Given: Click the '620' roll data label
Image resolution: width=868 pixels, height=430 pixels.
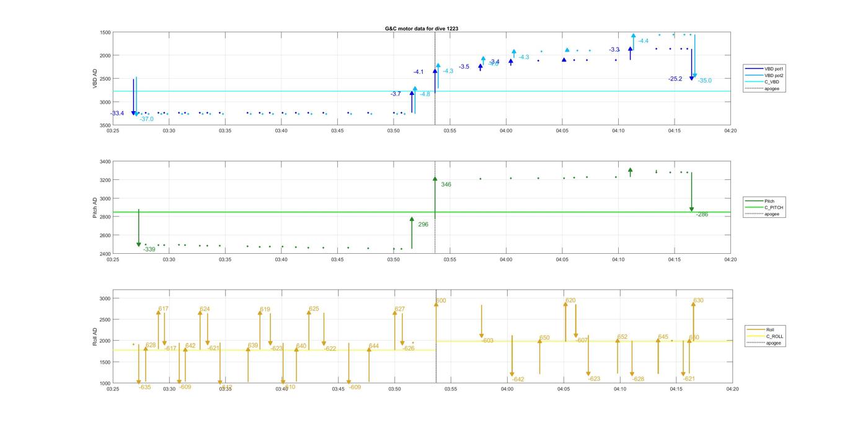Looking at the screenshot, I should click(x=570, y=301).
